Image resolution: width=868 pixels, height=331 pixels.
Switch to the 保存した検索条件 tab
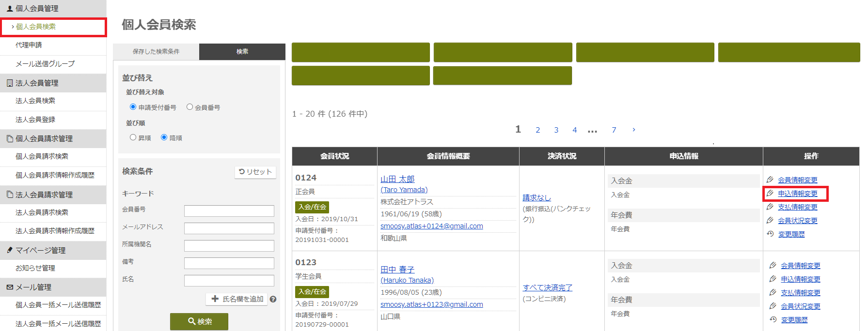pyautogui.click(x=156, y=52)
